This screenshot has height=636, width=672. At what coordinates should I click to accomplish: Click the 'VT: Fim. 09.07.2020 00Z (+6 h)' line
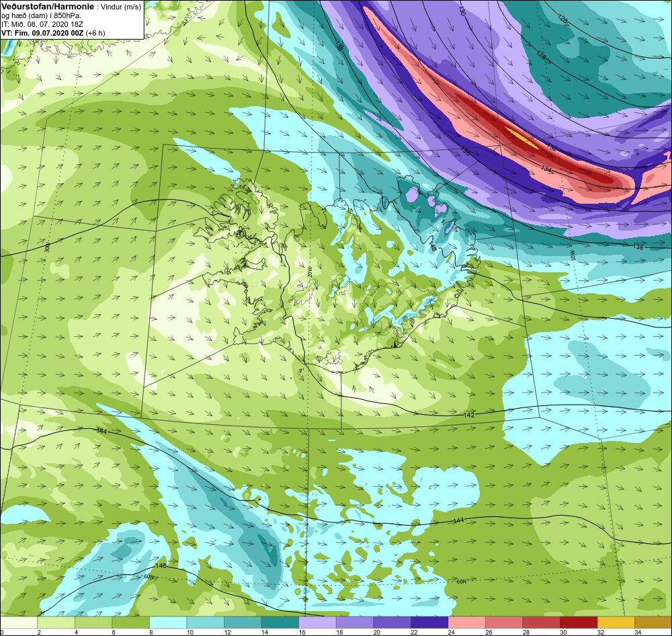pos(52,32)
